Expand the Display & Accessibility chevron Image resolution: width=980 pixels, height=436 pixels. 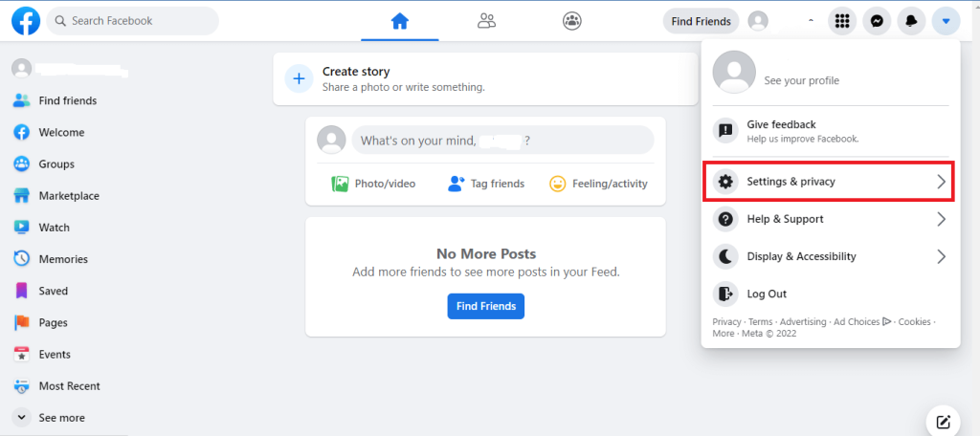(x=942, y=257)
